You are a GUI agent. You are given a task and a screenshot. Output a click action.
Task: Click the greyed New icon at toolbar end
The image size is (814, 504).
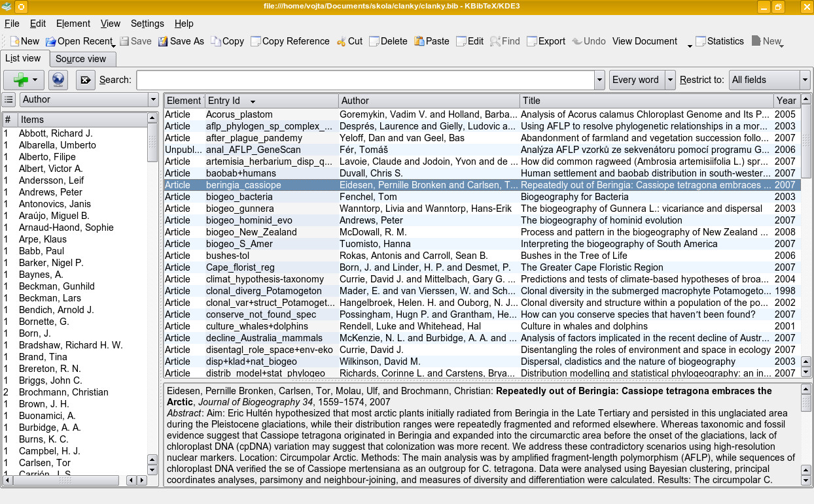756,41
